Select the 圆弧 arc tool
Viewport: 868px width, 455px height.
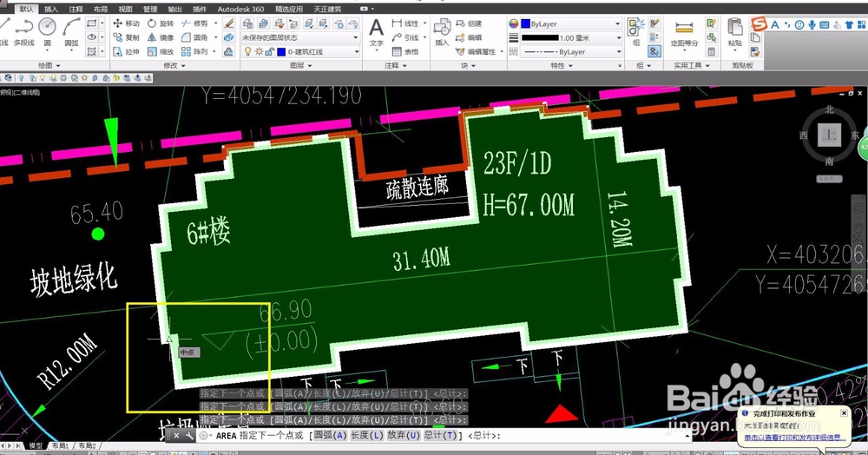[71, 32]
